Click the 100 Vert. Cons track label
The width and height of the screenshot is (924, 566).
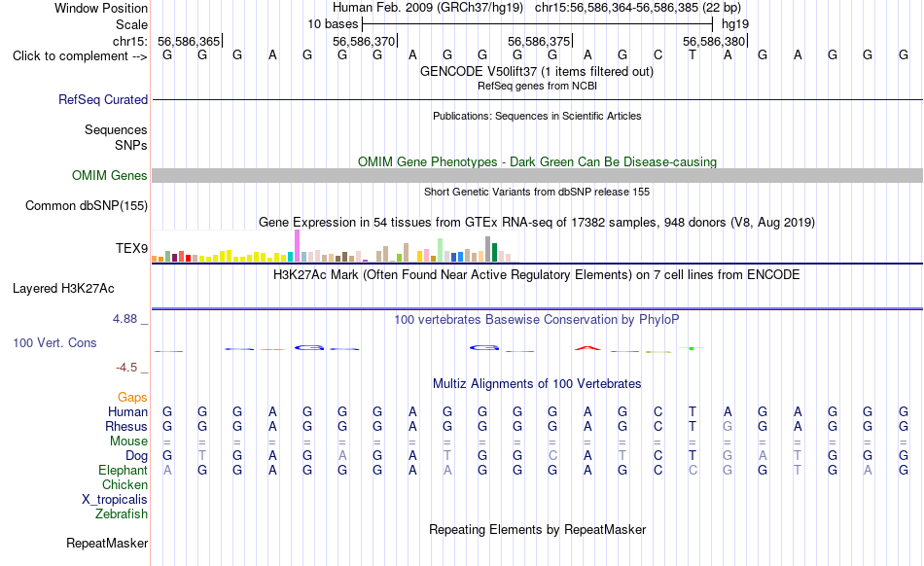click(54, 342)
